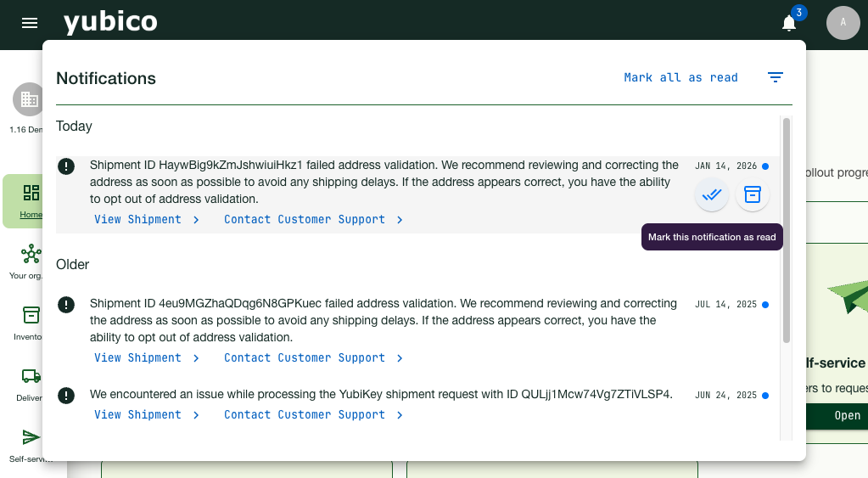868x478 pixels.
Task: Open the Inventory sidebar icon
Action: tap(31, 321)
